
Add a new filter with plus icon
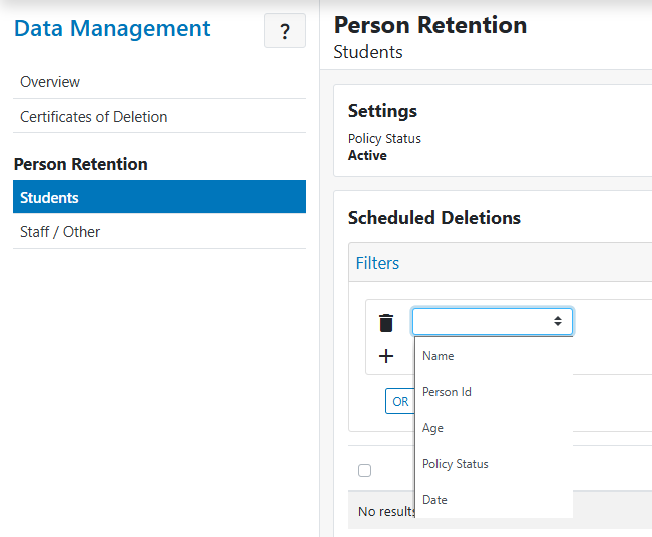click(x=386, y=356)
